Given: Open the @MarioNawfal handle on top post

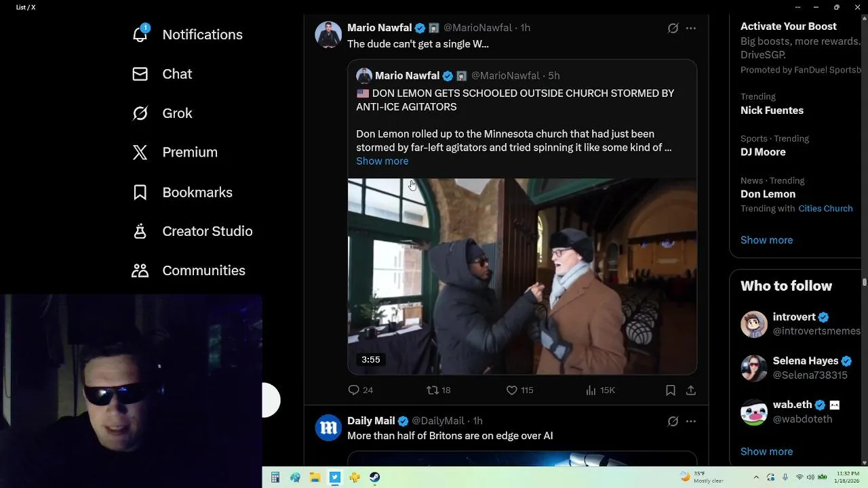Looking at the screenshot, I should tap(477, 28).
